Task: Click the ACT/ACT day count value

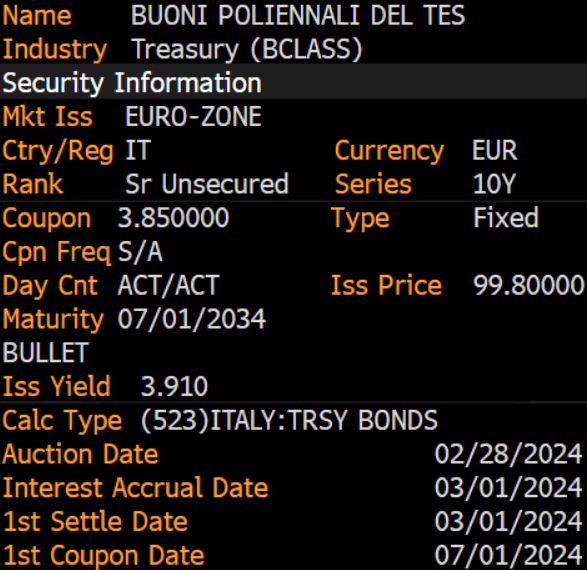Action: click(x=168, y=285)
